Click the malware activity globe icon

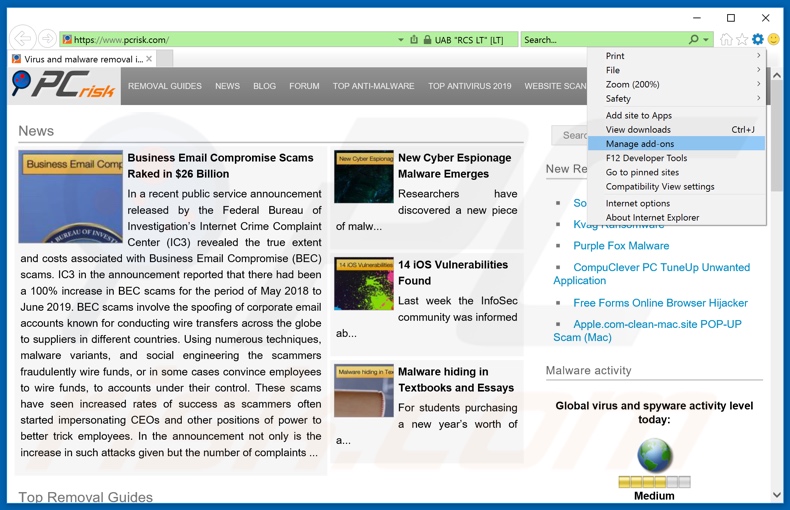(654, 455)
